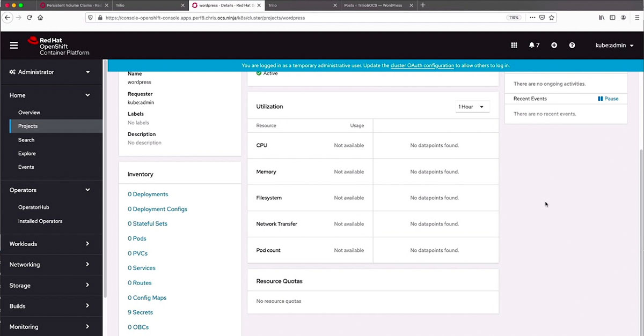
Task: Switch to the Persistent Volume Claims tab
Action: [70, 5]
